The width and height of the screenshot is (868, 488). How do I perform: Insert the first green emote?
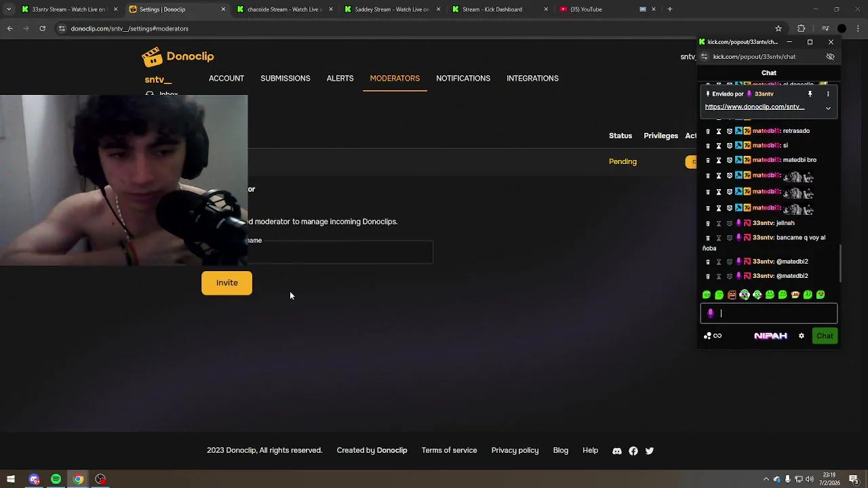(x=707, y=295)
